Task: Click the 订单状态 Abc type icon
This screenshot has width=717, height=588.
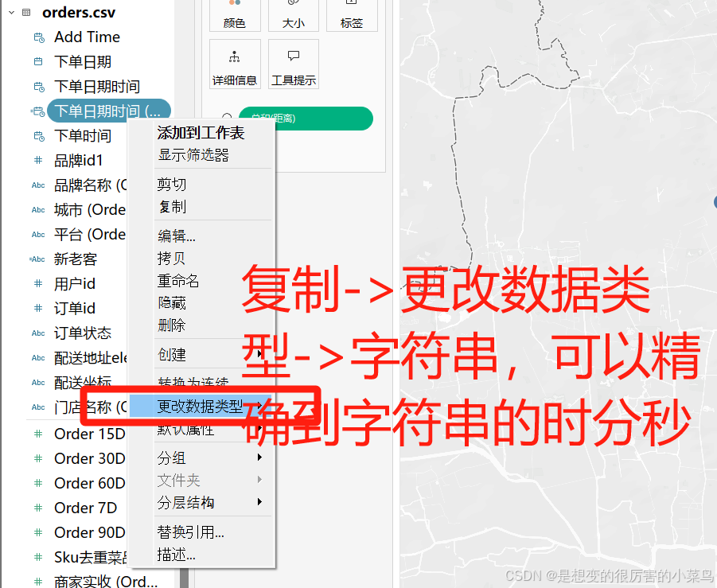Action: coord(38,333)
